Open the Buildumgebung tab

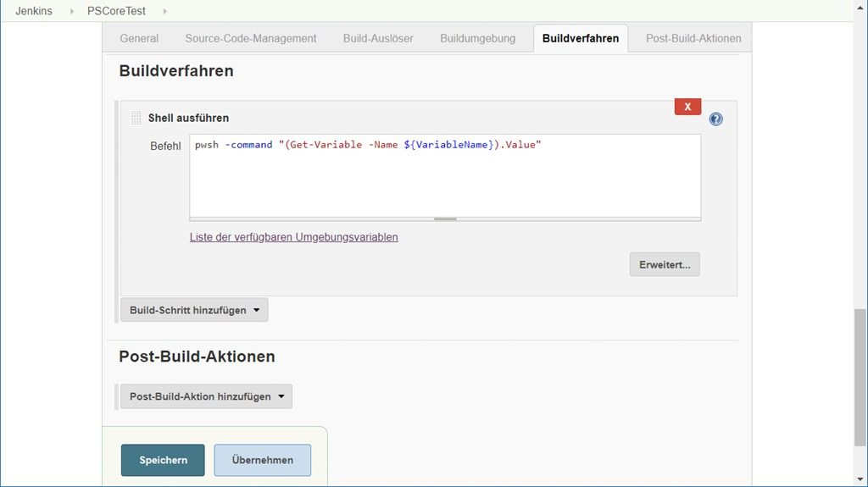[x=477, y=38]
